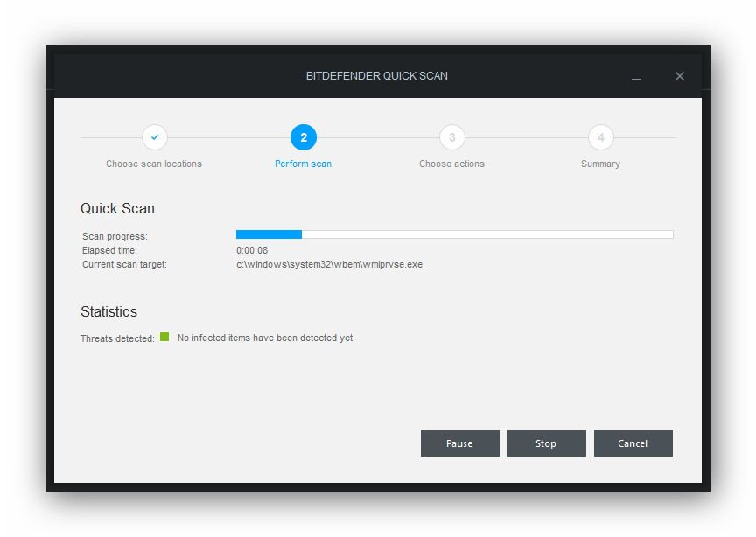Viewport: 756px width, 537px height.
Task: Click the No infected items message
Action: click(x=266, y=338)
